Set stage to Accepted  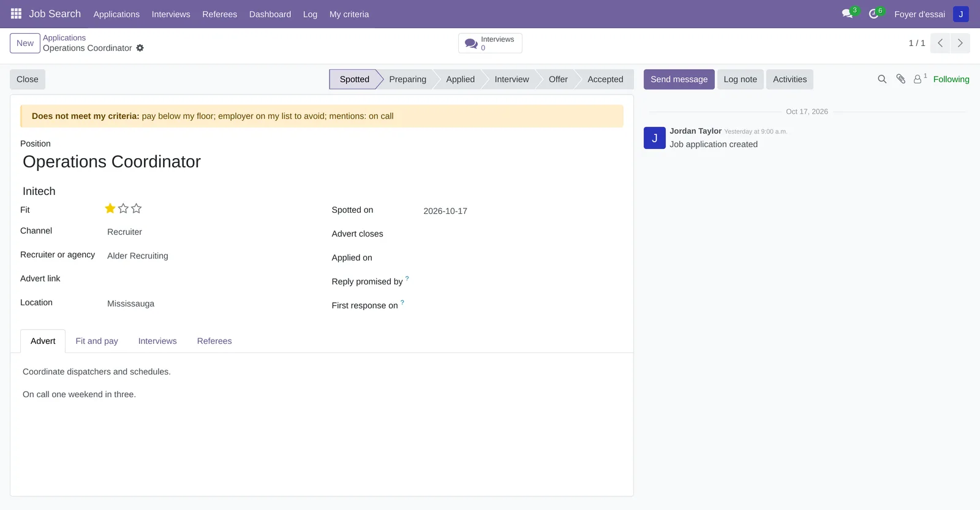point(605,79)
